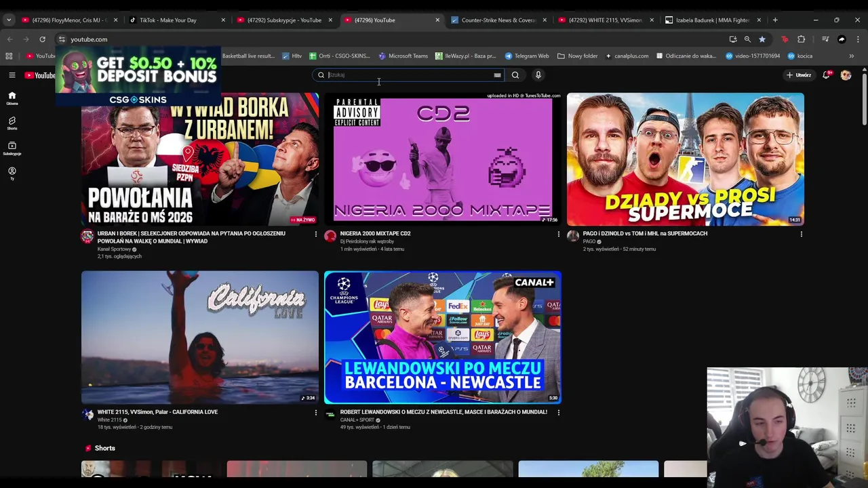Open options menu for Urban i Borek video

315,234
